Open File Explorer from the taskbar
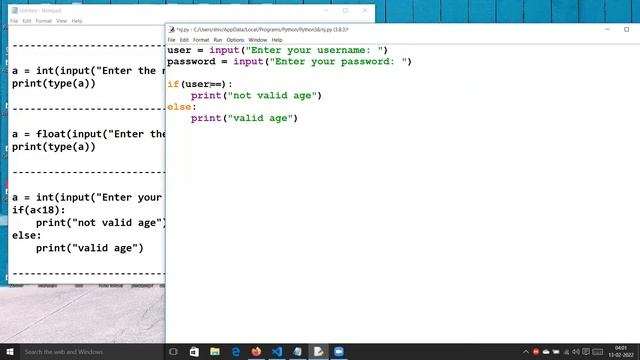640x360 pixels. coord(215,351)
